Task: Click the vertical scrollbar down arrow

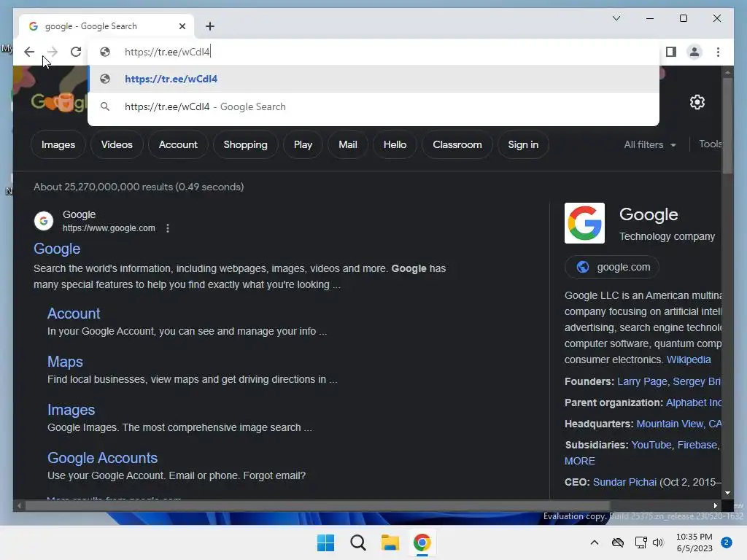Action: pos(727,494)
